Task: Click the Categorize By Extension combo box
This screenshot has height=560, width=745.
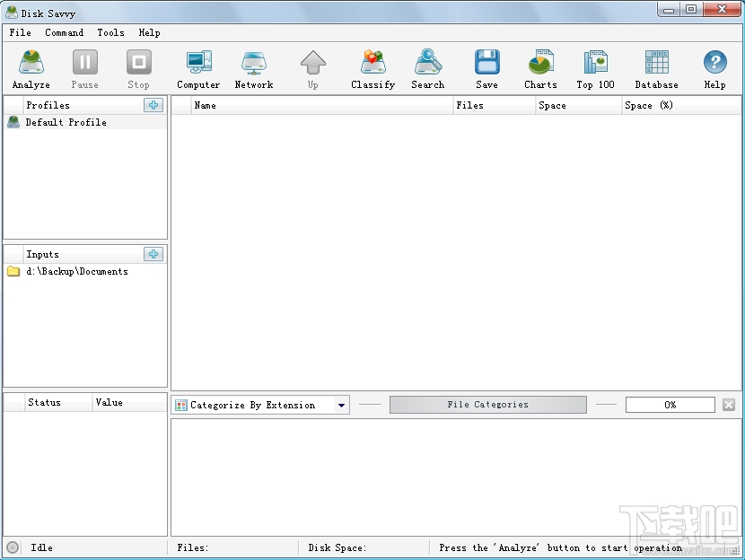Action: [260, 405]
